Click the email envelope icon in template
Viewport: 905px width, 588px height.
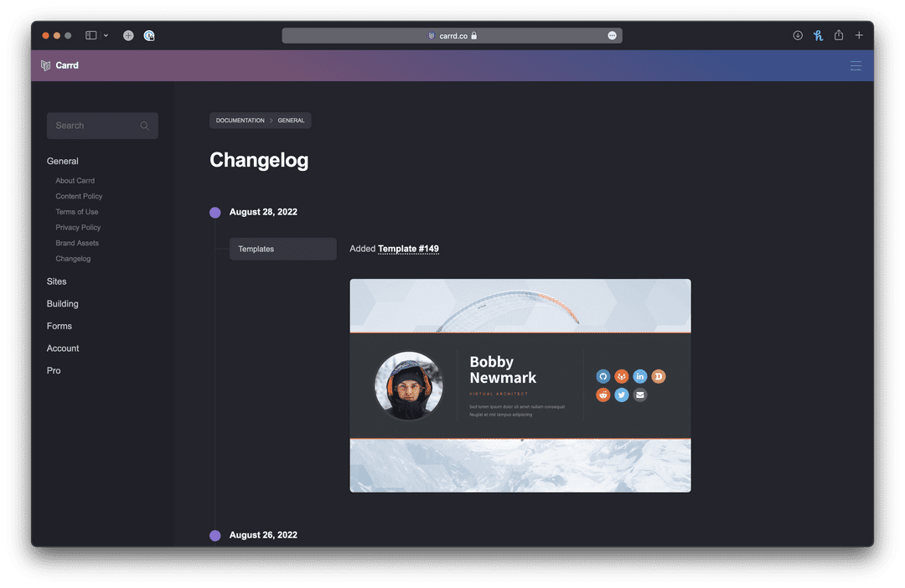640,395
